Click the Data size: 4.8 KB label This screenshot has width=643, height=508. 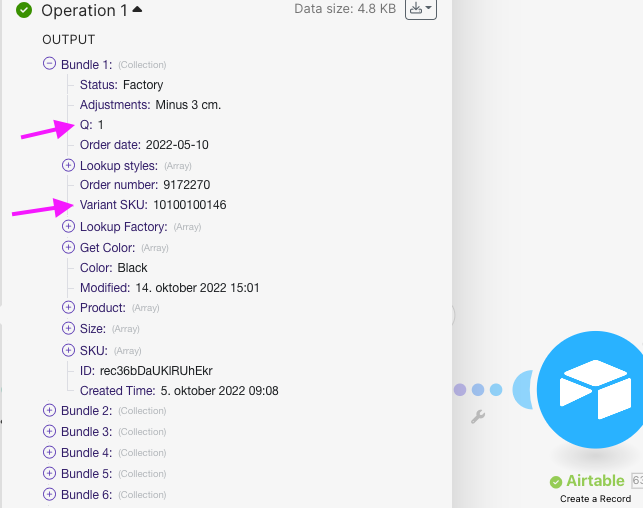(345, 9)
